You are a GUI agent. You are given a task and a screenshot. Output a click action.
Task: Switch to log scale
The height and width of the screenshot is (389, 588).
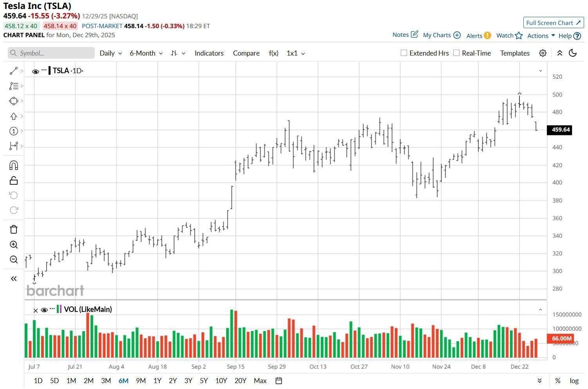point(574,381)
